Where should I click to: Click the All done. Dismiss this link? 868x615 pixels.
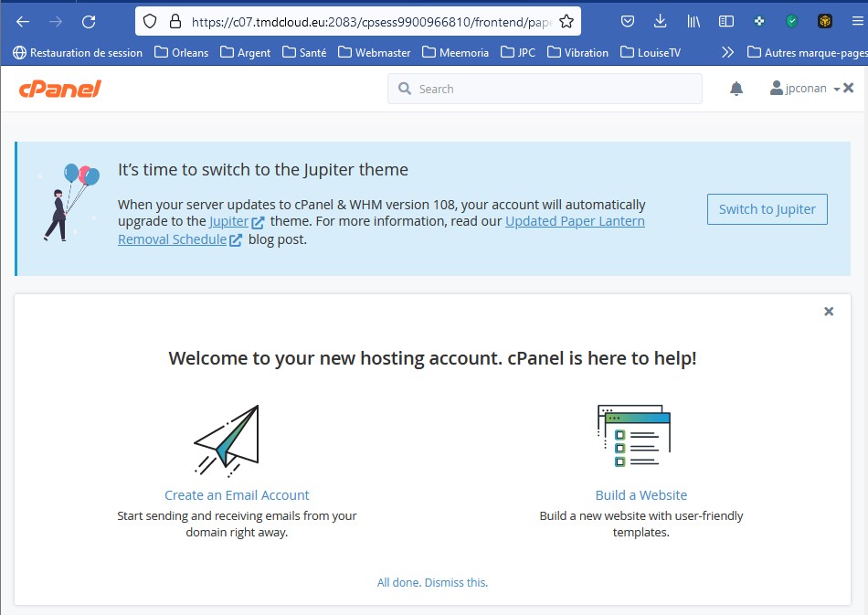coord(432,582)
